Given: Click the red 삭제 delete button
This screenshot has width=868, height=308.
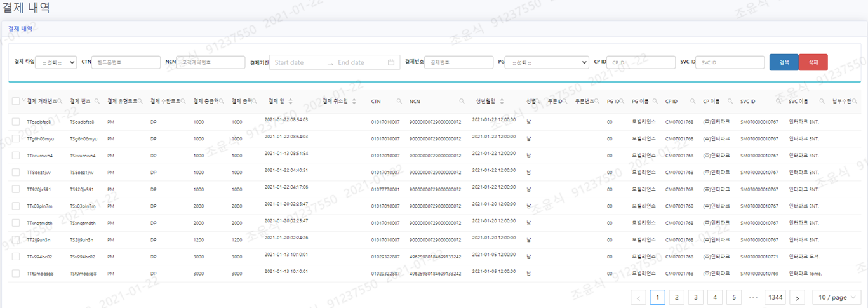Looking at the screenshot, I should tap(813, 62).
